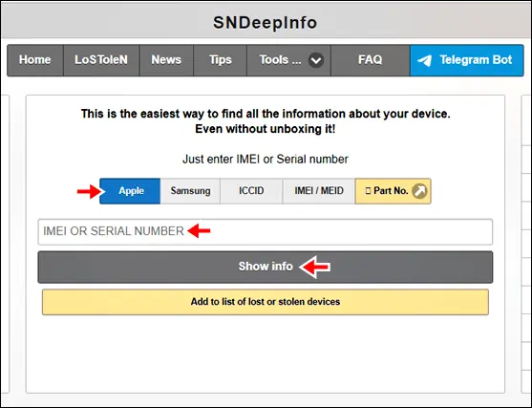Open the Home menu item
Viewport: 532px width, 408px height.
[x=35, y=60]
